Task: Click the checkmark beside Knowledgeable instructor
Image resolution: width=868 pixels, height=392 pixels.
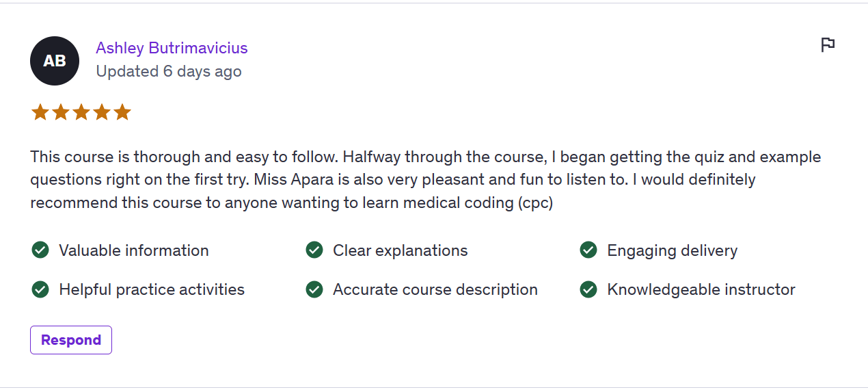Action: click(x=588, y=289)
